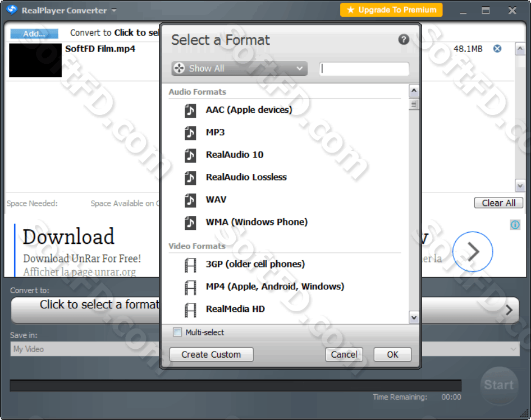Select MP4 (Apple, Android, Windows) format
531x420 pixels.
pos(275,287)
